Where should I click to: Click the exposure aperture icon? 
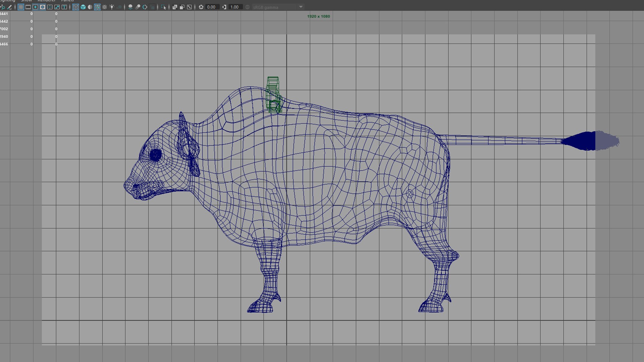click(201, 7)
